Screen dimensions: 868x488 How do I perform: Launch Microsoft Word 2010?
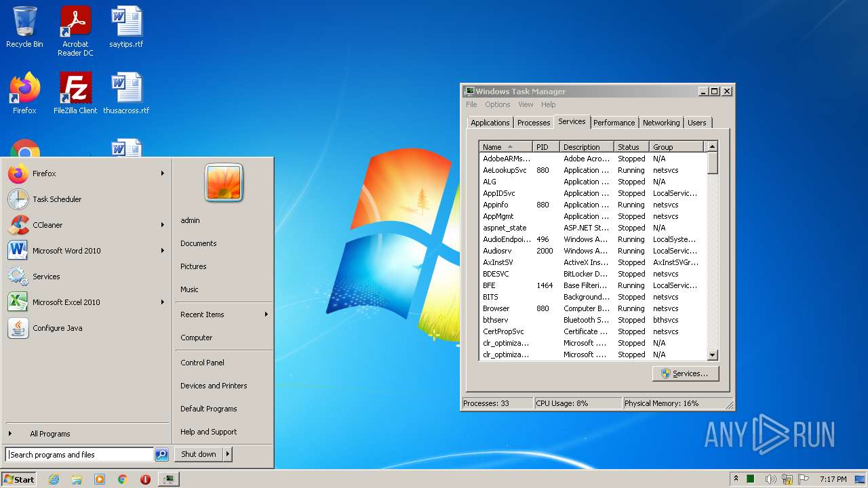tap(86, 251)
